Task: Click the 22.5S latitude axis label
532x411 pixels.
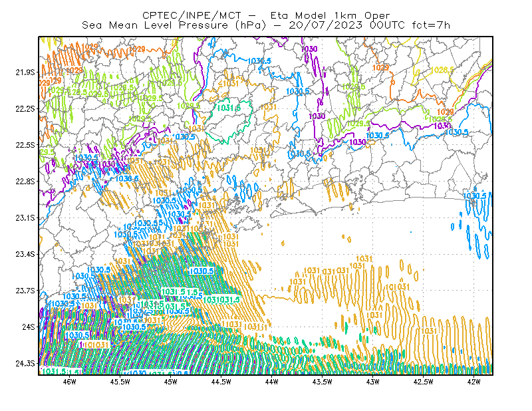Action: 25,145
